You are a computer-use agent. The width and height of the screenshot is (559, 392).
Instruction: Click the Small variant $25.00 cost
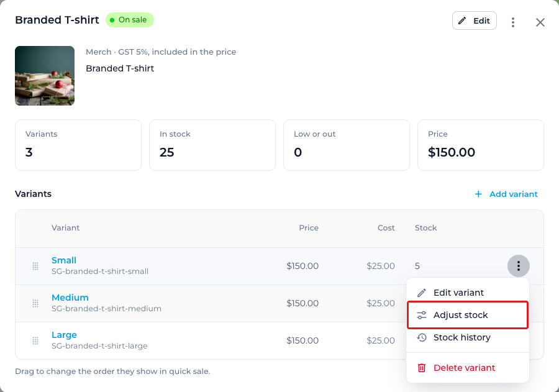coord(380,266)
